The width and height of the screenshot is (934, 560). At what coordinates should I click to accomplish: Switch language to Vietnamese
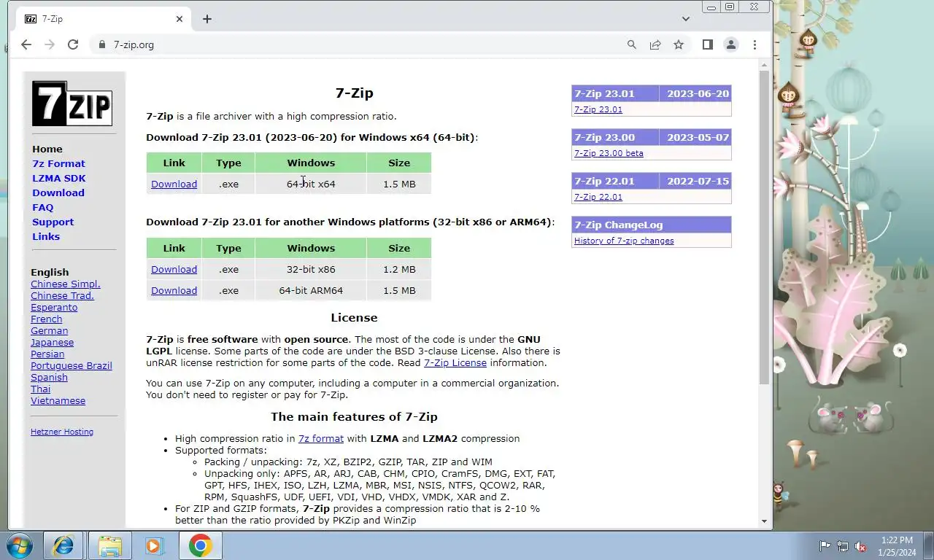click(x=58, y=400)
